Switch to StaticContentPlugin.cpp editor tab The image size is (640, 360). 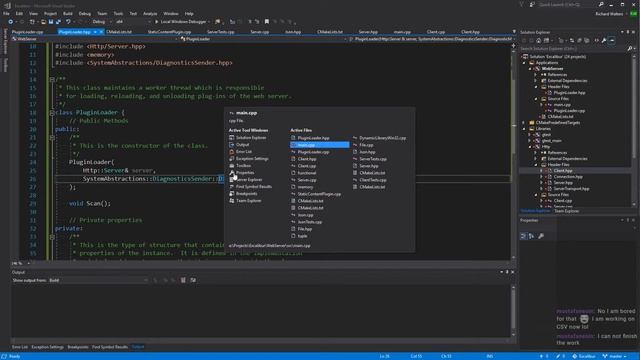169,32
